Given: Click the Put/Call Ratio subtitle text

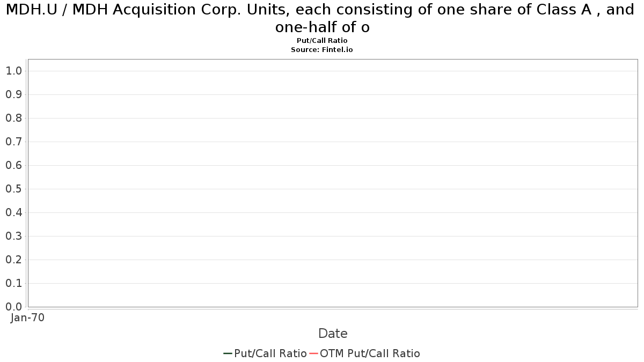Looking at the screenshot, I should coord(322,41).
